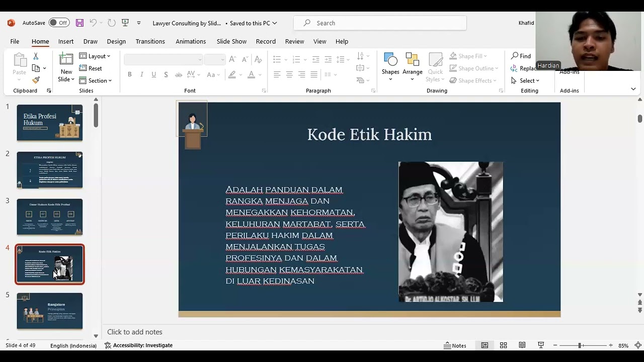Open the font size combo box
This screenshot has height=362, width=644.
(215, 59)
